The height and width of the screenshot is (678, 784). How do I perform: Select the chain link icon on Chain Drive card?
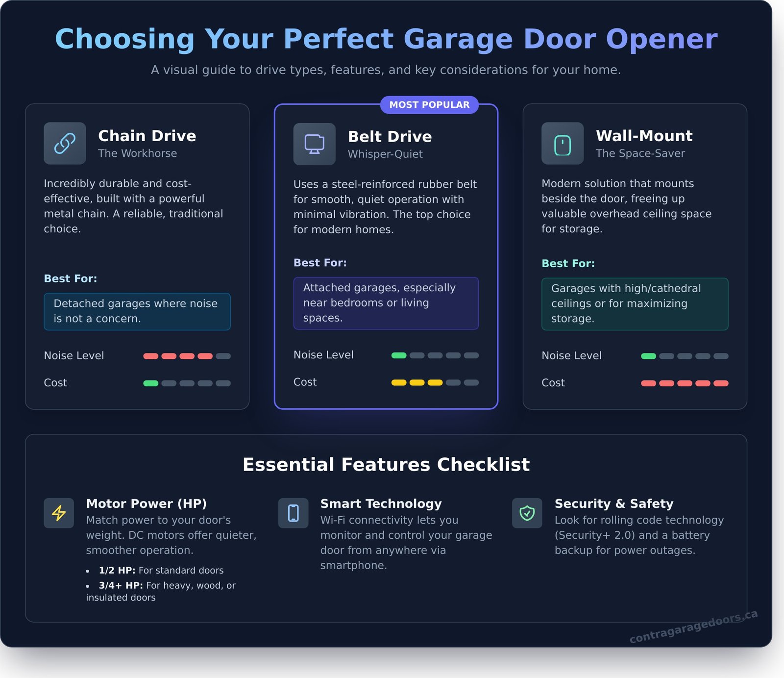click(x=65, y=143)
